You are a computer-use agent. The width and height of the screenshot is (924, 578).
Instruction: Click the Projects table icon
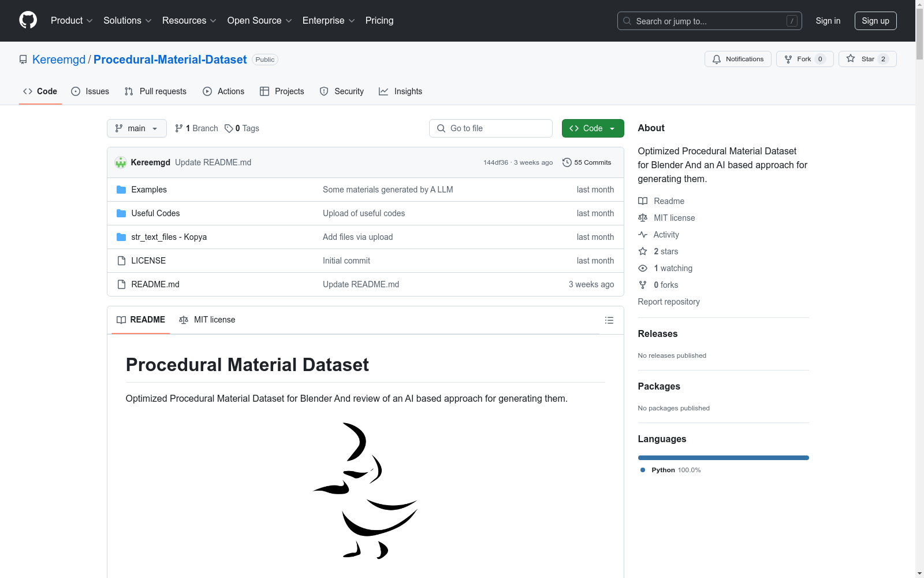pos(264,91)
